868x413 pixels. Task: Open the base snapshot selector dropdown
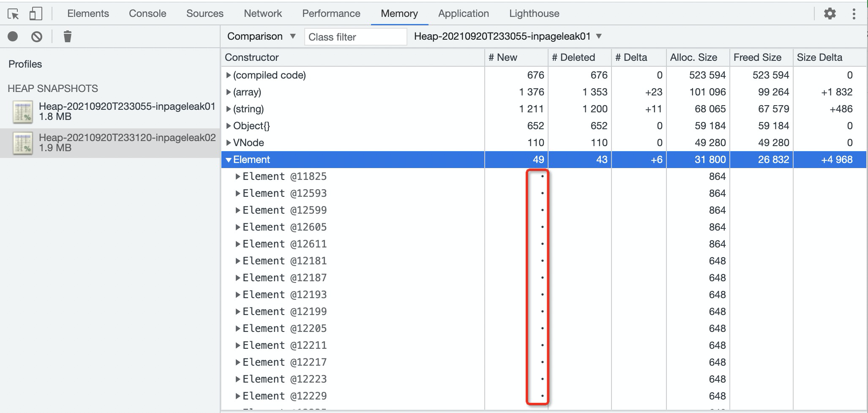(x=508, y=37)
